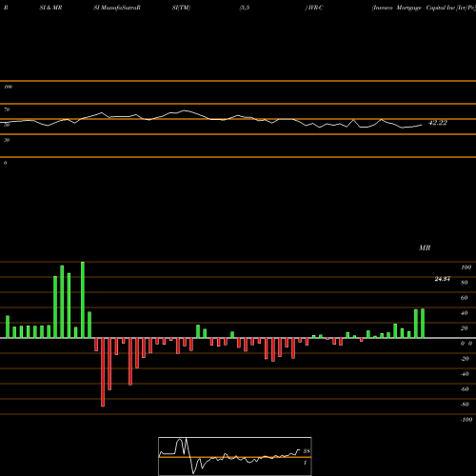The width and height of the screenshot is (476, 476).
Task: Click the RSI current value 42.22 label
Action: click(438, 123)
